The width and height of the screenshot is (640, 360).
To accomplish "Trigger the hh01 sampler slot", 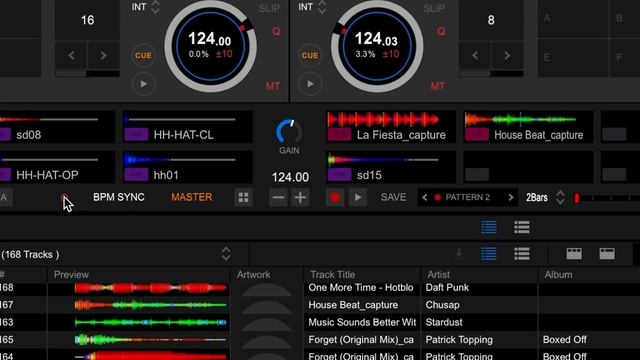I will (x=187, y=167).
